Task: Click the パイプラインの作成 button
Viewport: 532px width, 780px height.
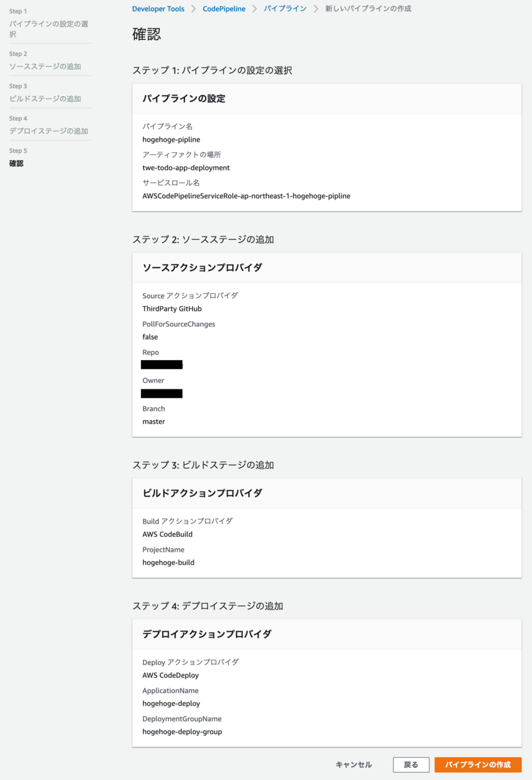Action: point(479,764)
